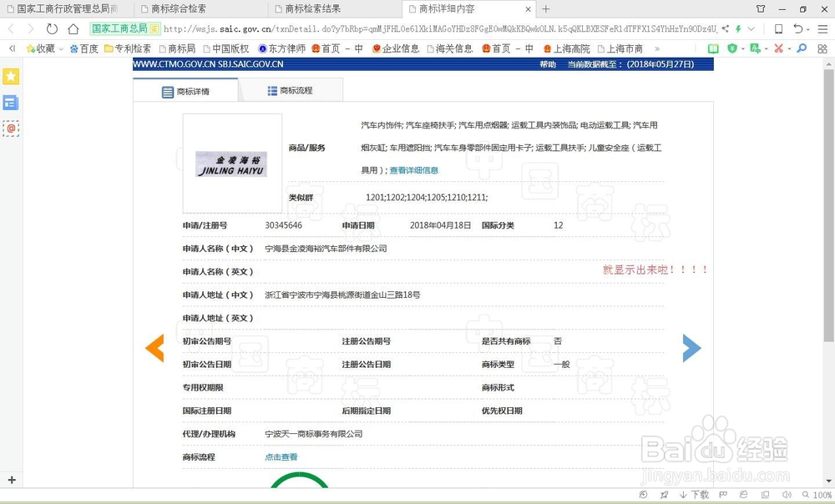
Task: Click the blue magnifier search icon
Action: [x=802, y=48]
